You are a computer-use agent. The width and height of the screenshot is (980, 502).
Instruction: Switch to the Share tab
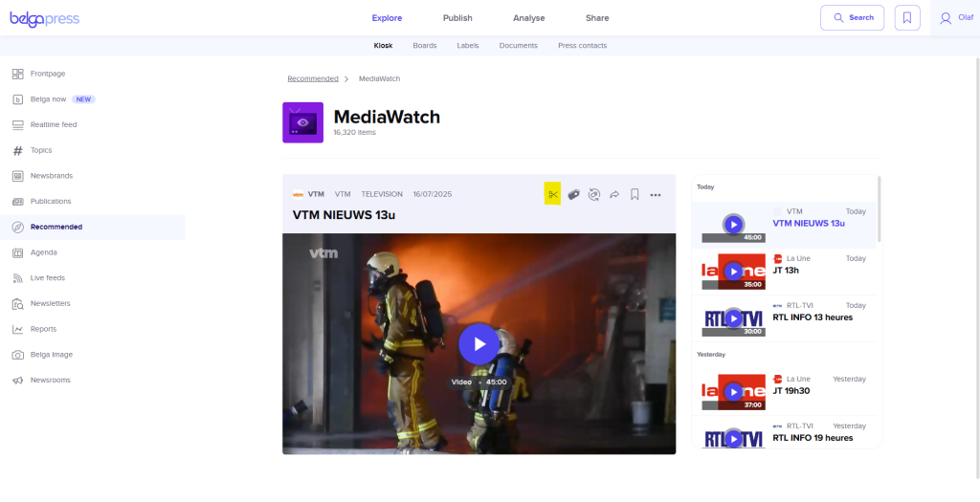click(597, 18)
